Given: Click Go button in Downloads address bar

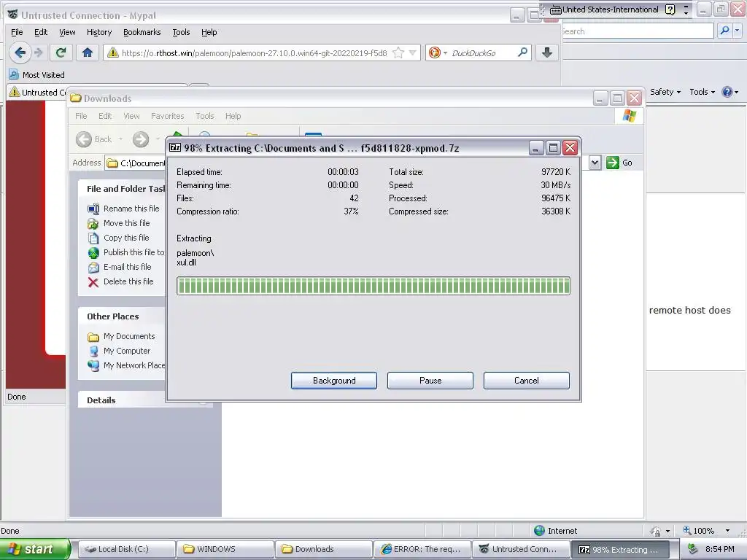Looking at the screenshot, I should tap(619, 163).
